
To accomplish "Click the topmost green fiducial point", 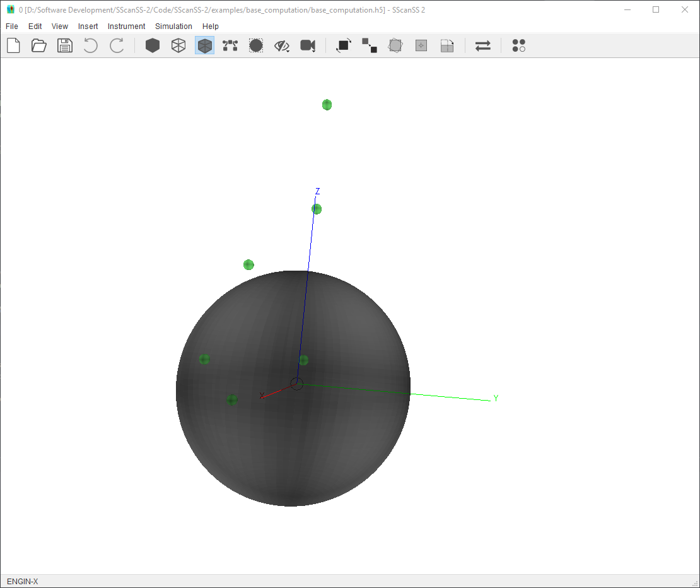I will tap(327, 105).
